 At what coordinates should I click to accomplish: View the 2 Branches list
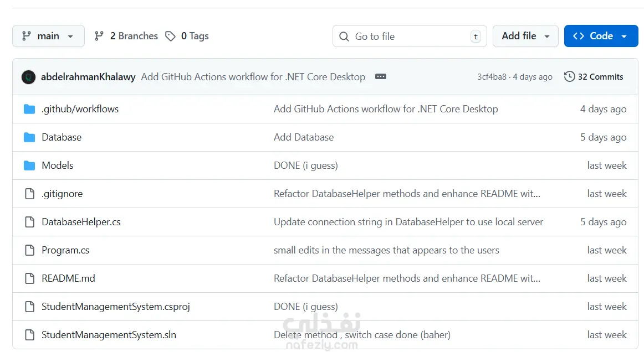pyautogui.click(x=127, y=36)
